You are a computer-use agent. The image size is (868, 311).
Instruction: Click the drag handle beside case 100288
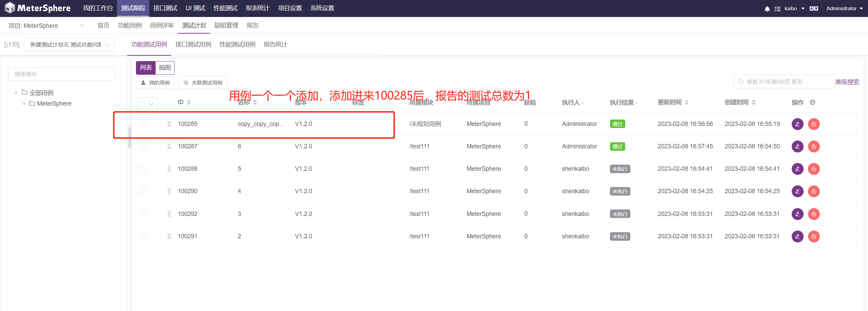pos(169,169)
